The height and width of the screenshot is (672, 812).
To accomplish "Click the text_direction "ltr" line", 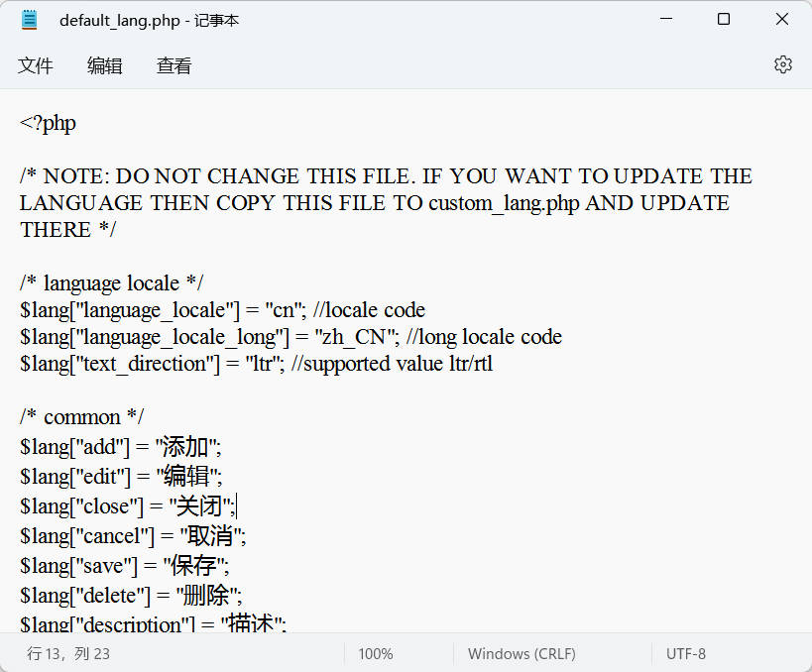I will [257, 364].
